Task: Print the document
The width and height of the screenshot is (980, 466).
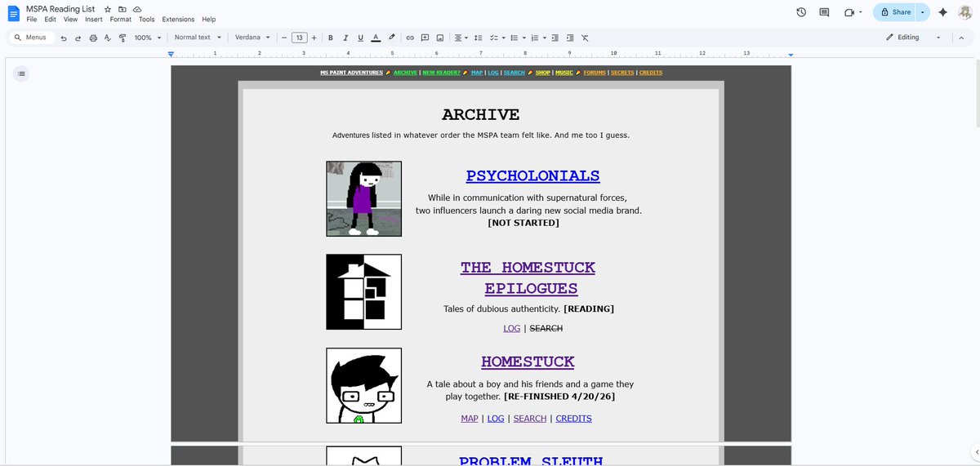Action: tap(92, 38)
